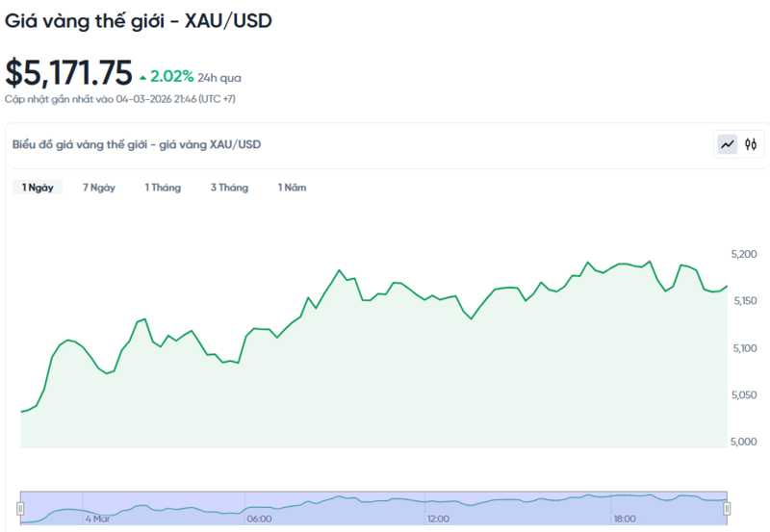Open the 1 Năm chart period
This screenshot has height=532, width=770.
292,188
